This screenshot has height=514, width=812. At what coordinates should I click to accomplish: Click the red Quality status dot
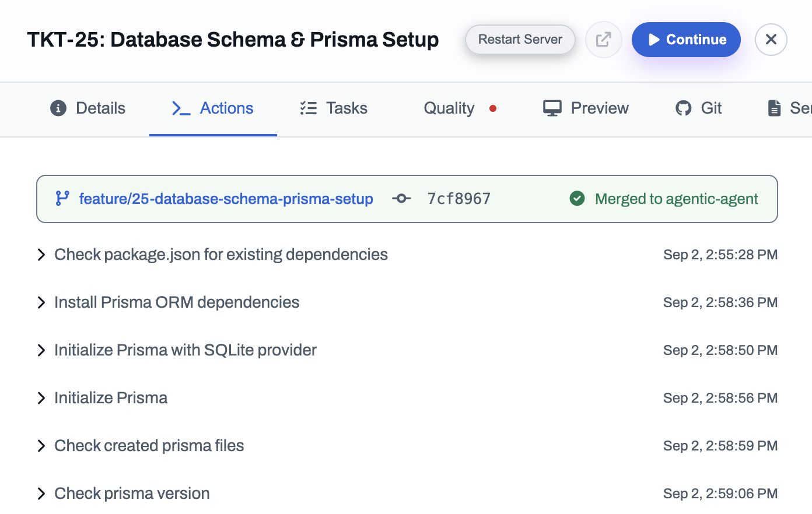coord(493,108)
